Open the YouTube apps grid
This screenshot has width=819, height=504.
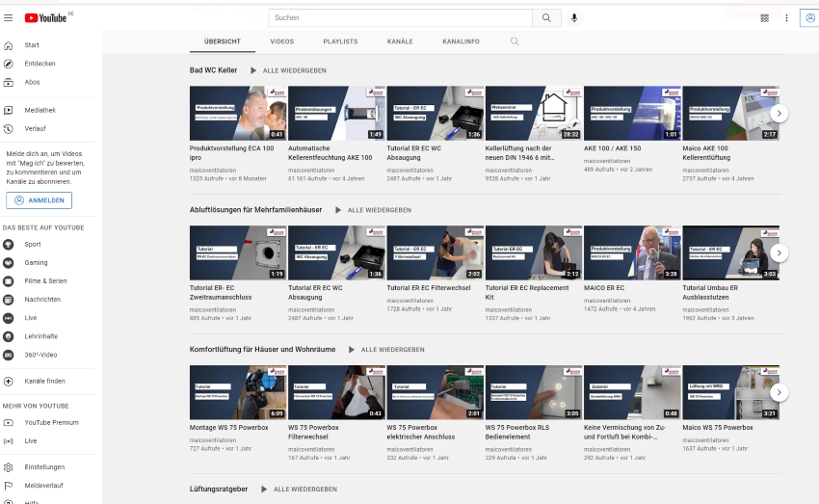[764, 17]
